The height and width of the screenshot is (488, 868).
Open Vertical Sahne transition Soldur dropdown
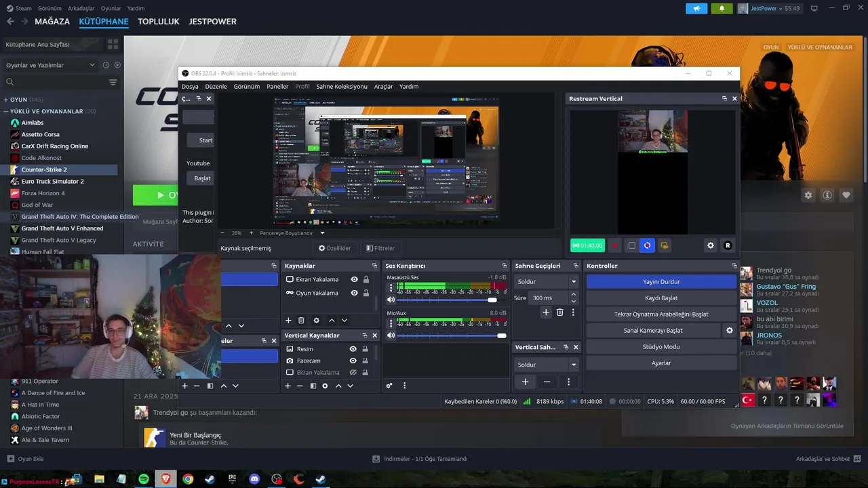click(546, 365)
